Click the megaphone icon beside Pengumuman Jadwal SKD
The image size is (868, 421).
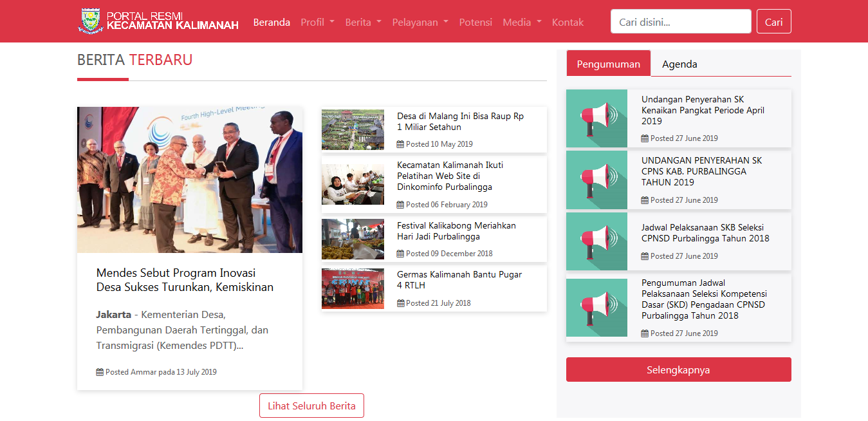[x=596, y=307]
